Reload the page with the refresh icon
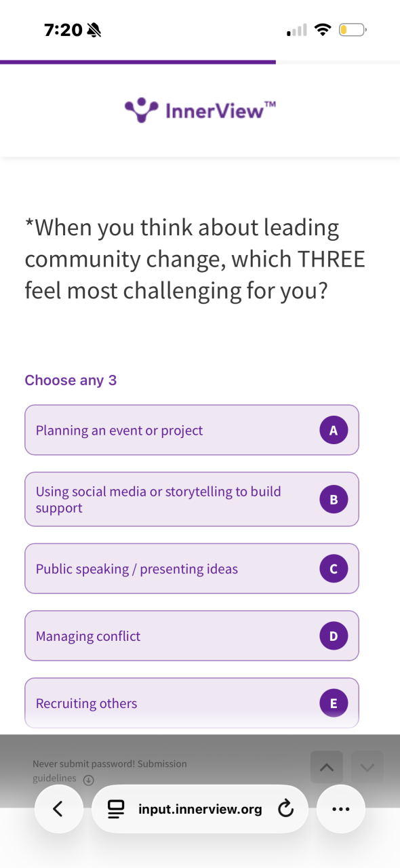 (286, 808)
